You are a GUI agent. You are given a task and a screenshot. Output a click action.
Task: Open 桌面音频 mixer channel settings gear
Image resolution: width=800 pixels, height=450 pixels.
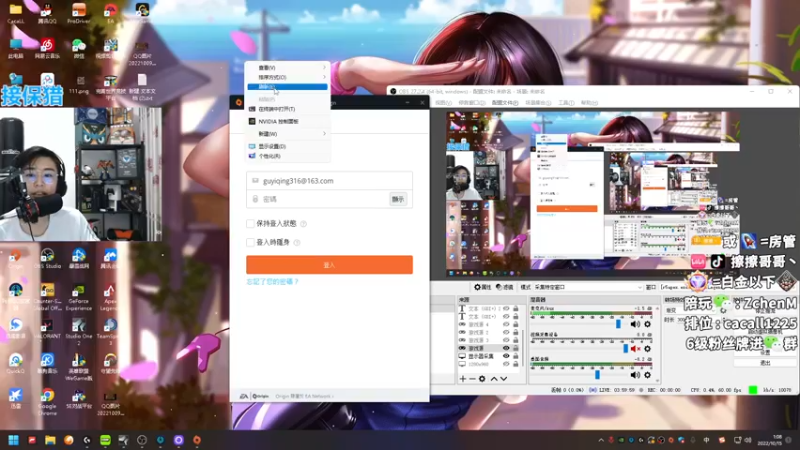point(647,375)
